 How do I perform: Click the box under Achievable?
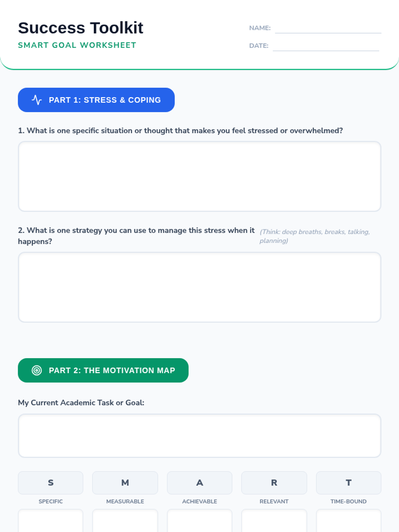coord(199,521)
